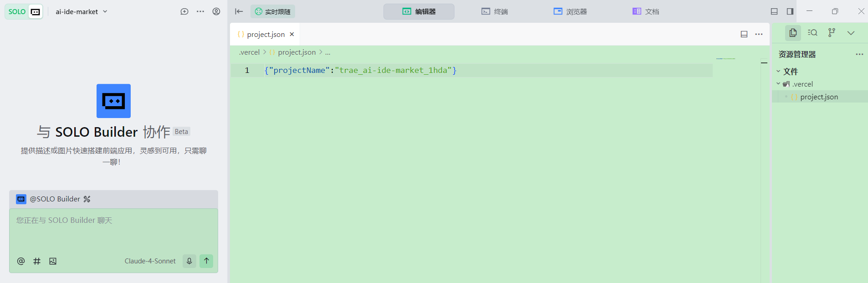Screen dimensions: 868x283
Task: Select project.json in file tree
Action: tap(820, 97)
